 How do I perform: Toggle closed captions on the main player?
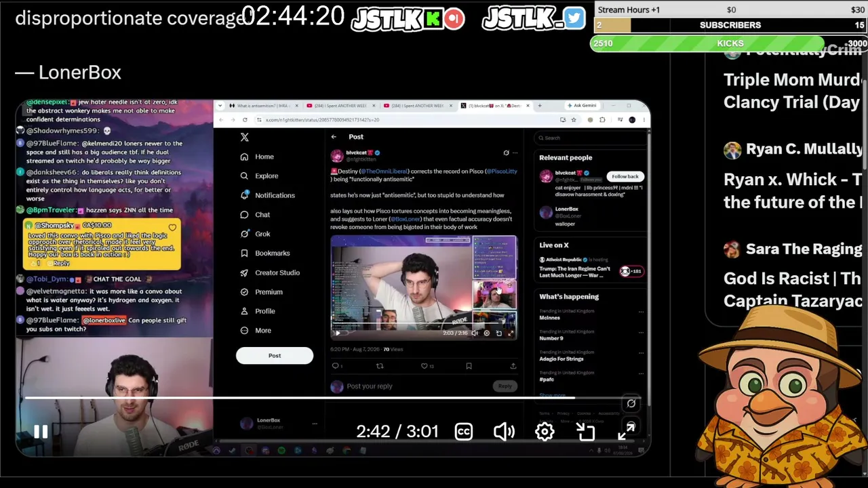[x=464, y=432]
